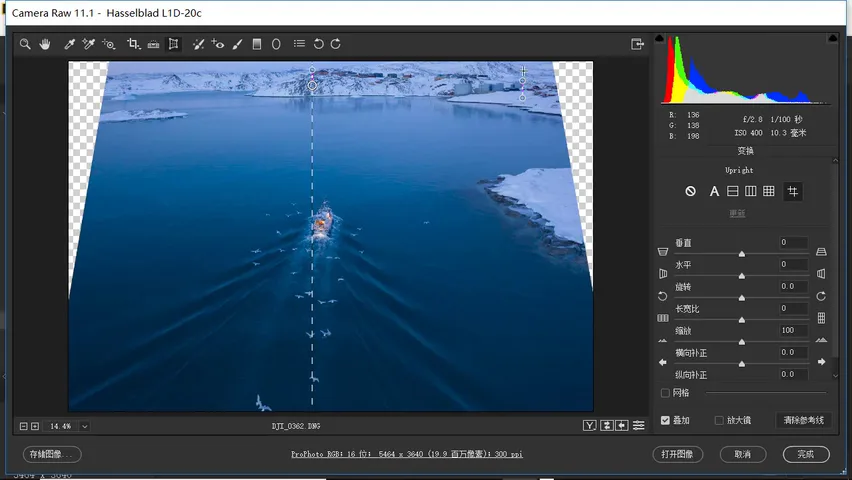This screenshot has width=852, height=480.
Task: Click the 长宽比 aspect slider handle
Action: click(x=742, y=320)
